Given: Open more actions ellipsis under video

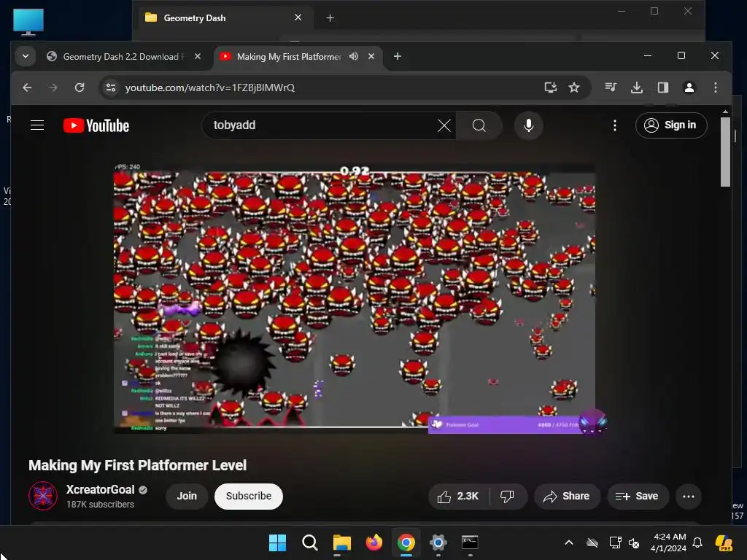Looking at the screenshot, I should click(689, 496).
